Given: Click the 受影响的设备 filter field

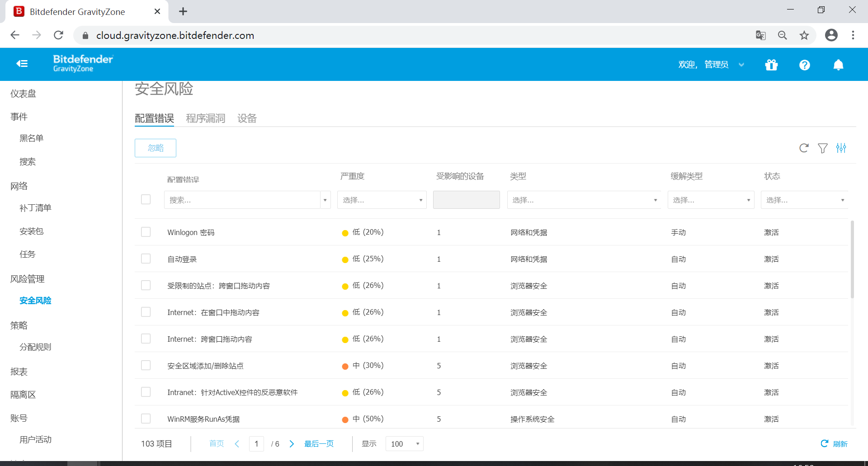Looking at the screenshot, I should point(466,200).
